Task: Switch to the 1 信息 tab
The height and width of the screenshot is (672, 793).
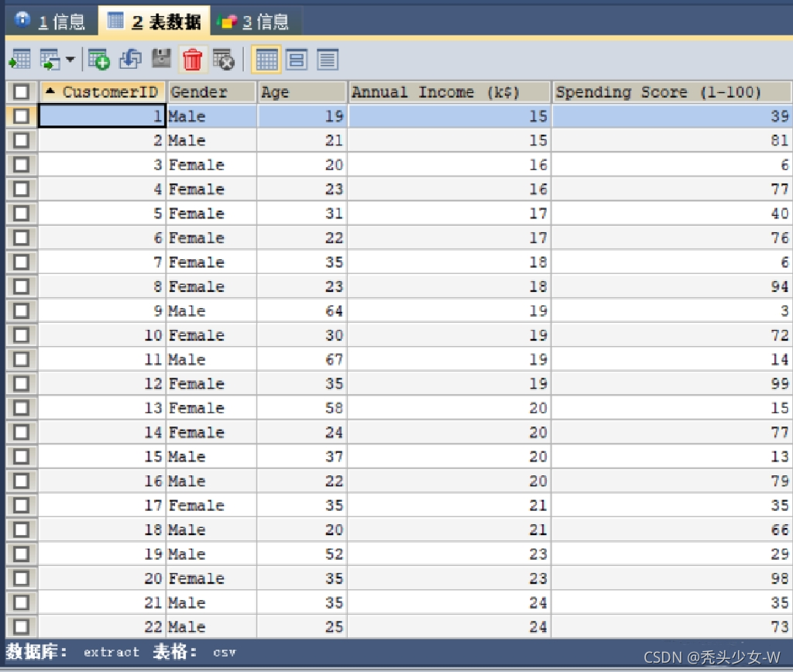Action: point(50,21)
